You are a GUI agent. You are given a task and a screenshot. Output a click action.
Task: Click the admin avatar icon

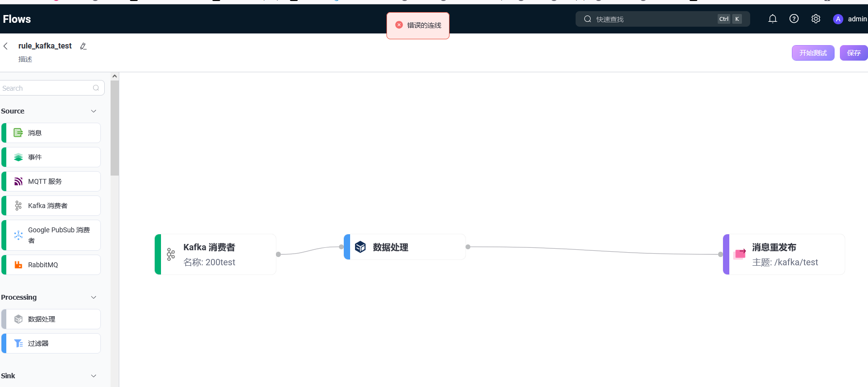click(838, 19)
